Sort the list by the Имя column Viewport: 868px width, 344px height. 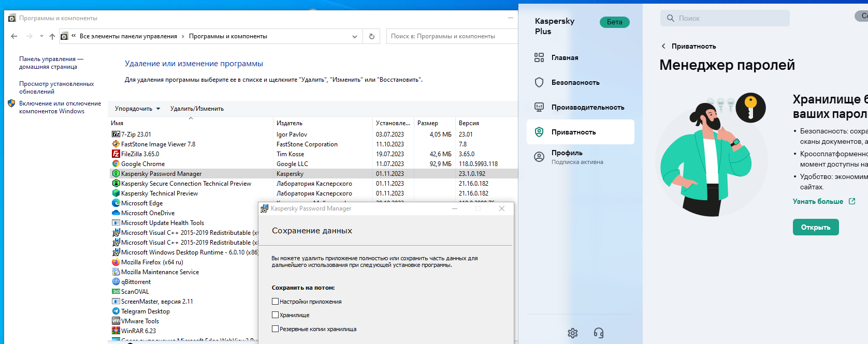191,123
